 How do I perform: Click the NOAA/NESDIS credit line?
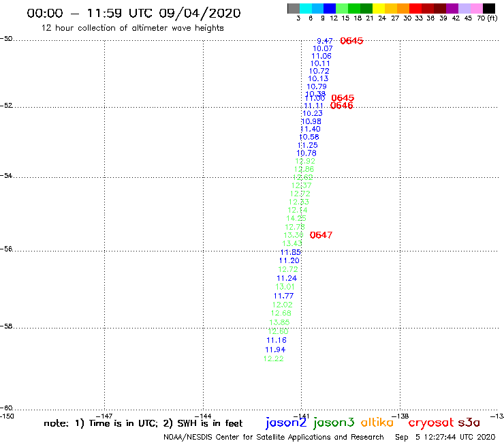coord(274,438)
